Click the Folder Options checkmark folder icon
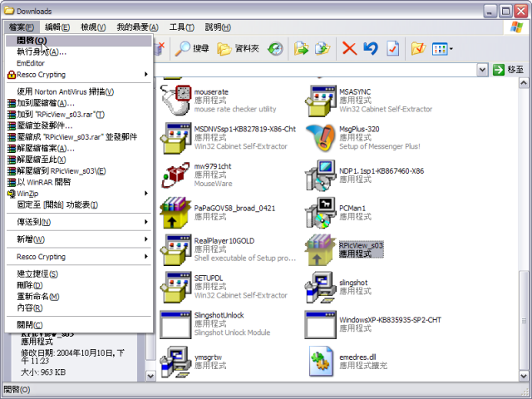This screenshot has height=399, width=532. [418, 49]
